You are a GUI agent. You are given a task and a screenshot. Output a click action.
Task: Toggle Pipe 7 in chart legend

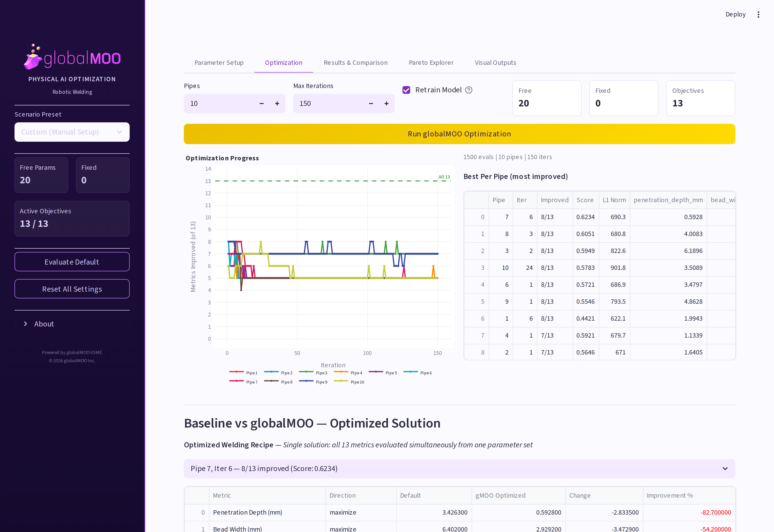[244, 382]
